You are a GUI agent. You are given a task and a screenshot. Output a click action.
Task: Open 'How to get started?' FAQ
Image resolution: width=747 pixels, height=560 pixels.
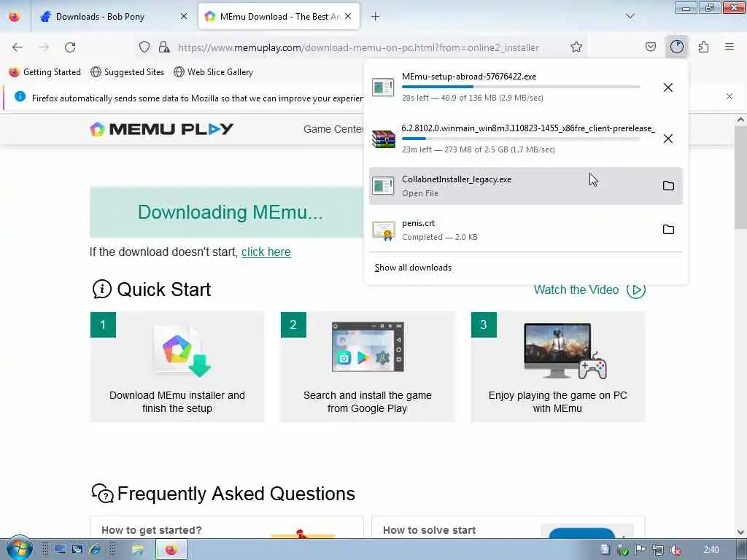(152, 530)
